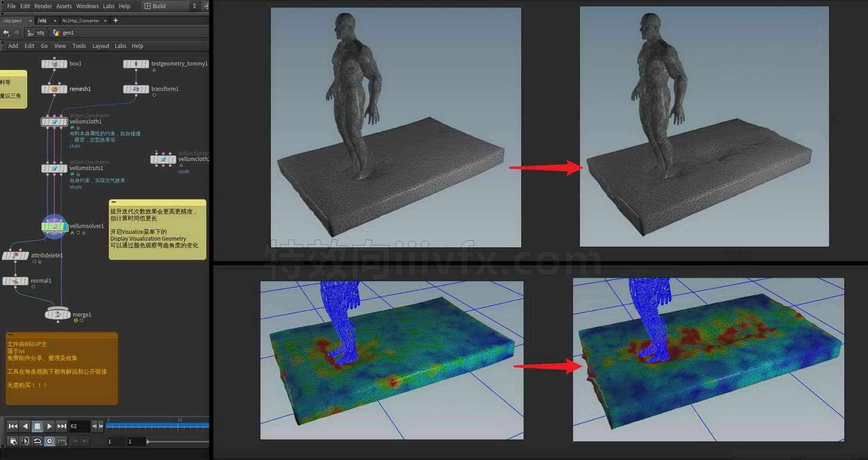Close the /obj/geo1 tab
Image resolution: width=868 pixels, height=460 pixels.
pos(31,21)
